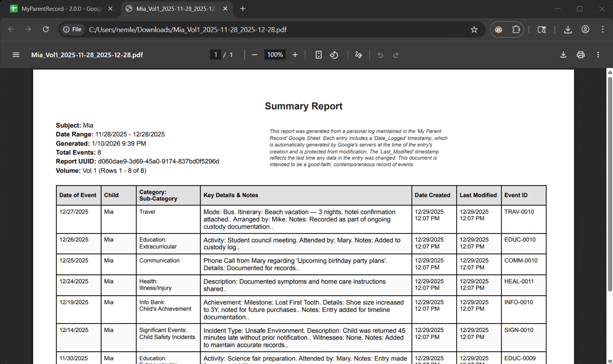Toggle the PDF sidebar hamburger menu

coord(16,55)
